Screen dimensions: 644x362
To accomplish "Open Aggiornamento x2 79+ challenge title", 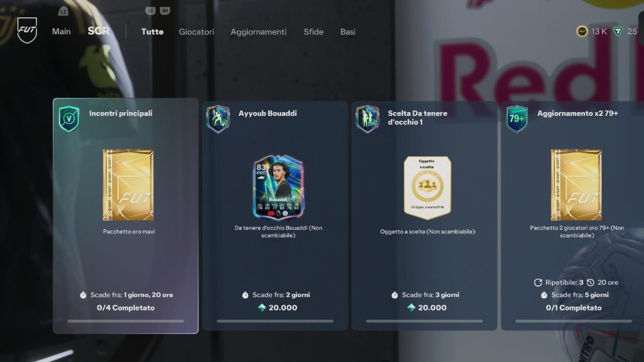I will tap(578, 113).
